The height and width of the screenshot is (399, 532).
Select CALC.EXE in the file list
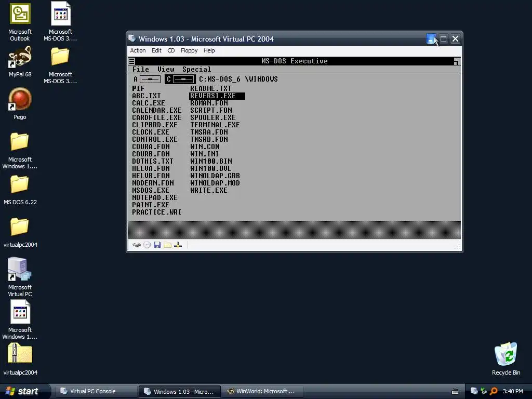click(x=149, y=103)
